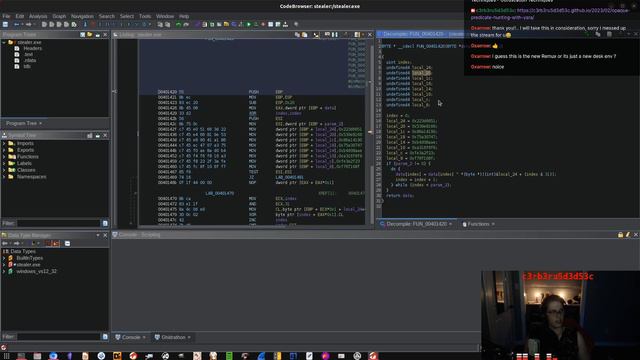Open the Navigation menu
This screenshot has height=360, width=640.
(x=82, y=16)
